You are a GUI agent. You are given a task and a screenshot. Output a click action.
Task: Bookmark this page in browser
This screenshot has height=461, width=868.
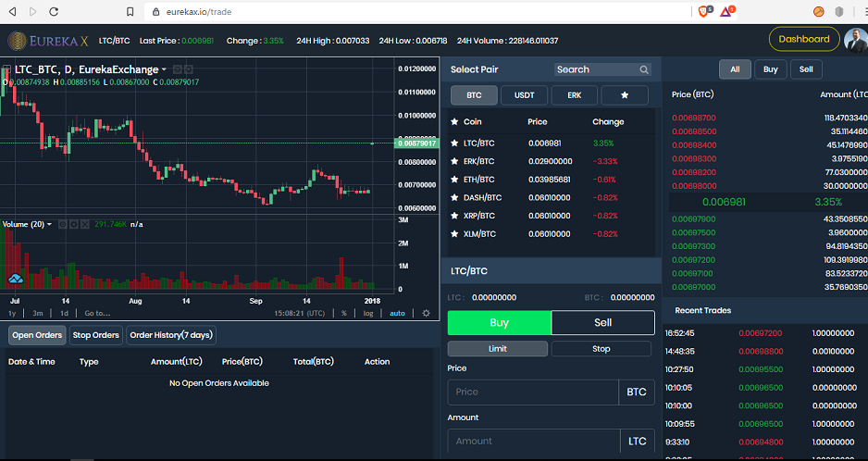pos(130,12)
